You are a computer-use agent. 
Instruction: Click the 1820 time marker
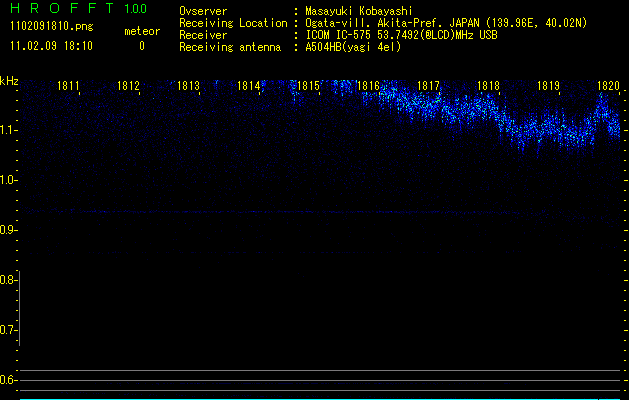(x=609, y=86)
